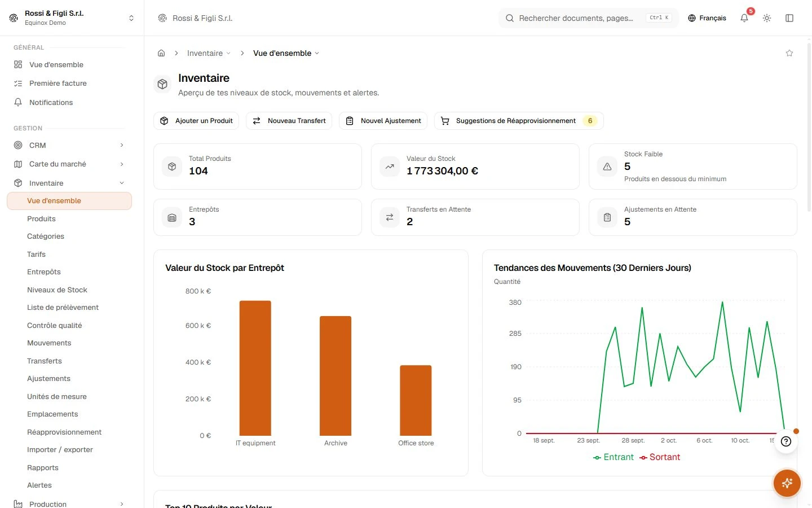Click the Valeur du Stock trend icon
This screenshot has height=508, width=812.
390,167
